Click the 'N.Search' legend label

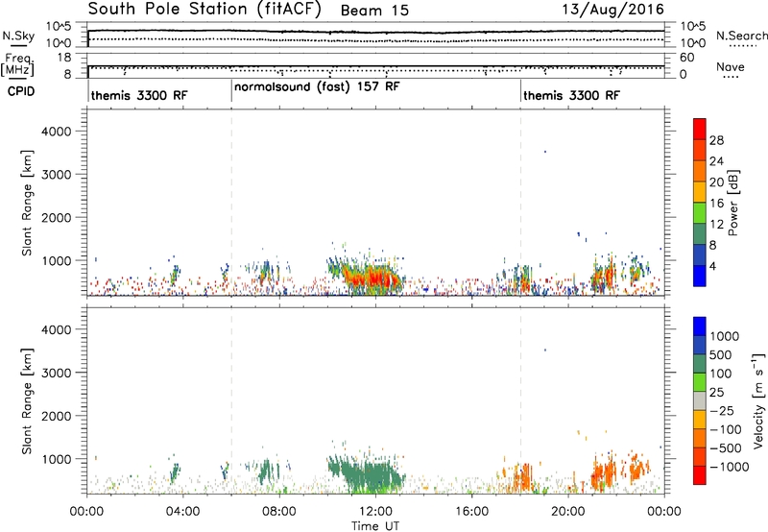(741, 36)
